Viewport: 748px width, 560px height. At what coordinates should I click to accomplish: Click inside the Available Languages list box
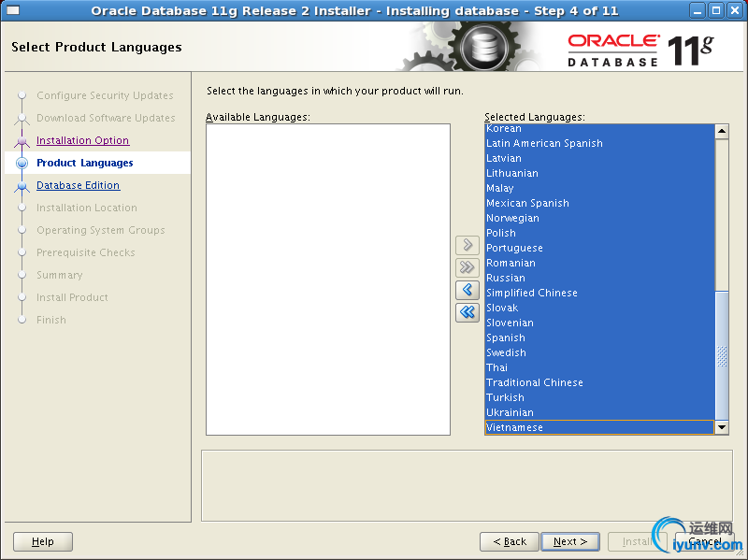328,280
